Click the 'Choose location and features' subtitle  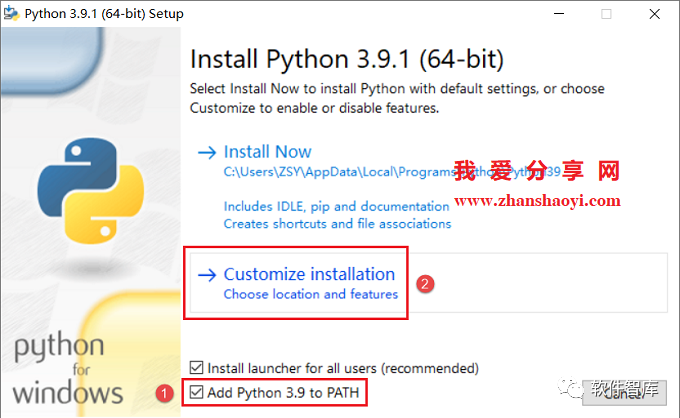310,295
